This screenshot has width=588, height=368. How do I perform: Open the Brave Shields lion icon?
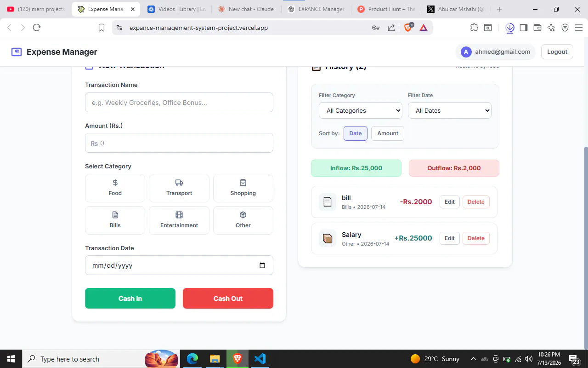[408, 28]
